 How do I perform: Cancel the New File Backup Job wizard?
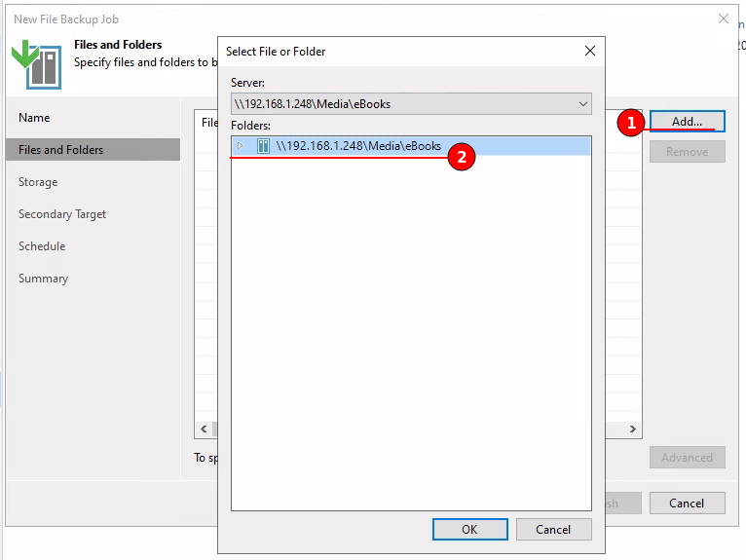tap(687, 503)
